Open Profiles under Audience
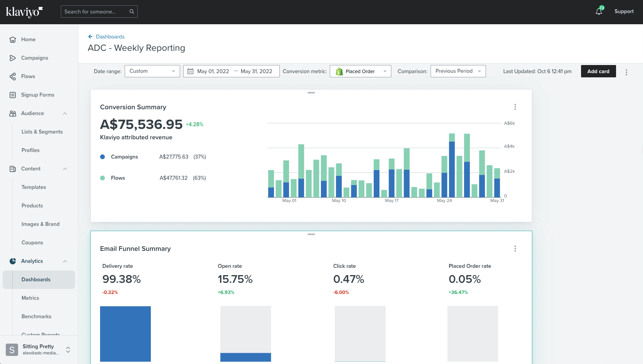643x364 pixels. (30, 150)
